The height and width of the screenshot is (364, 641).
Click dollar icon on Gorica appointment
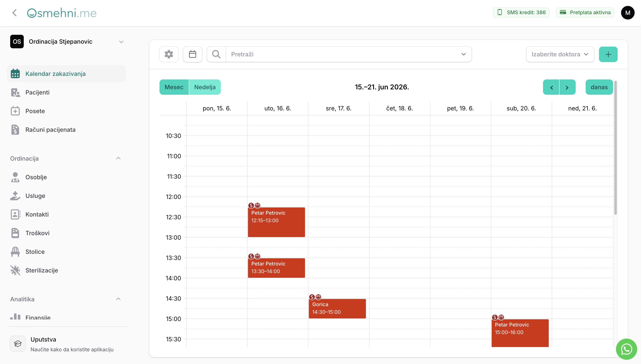coord(312,297)
